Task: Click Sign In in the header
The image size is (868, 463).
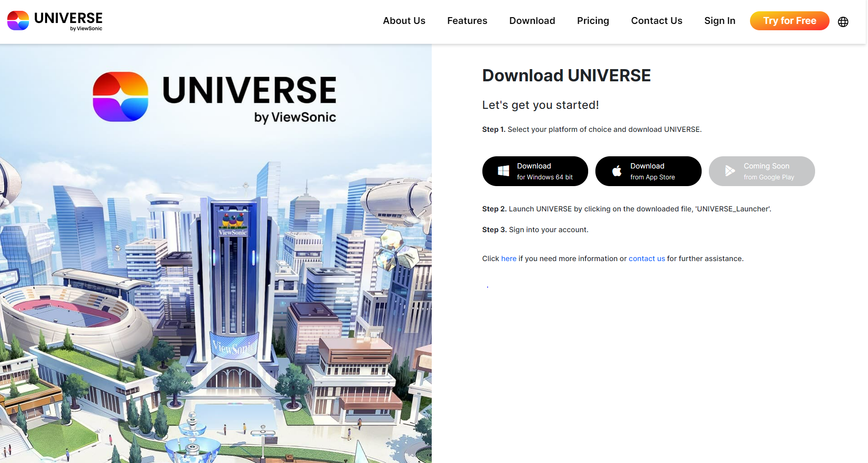Action: coord(720,21)
